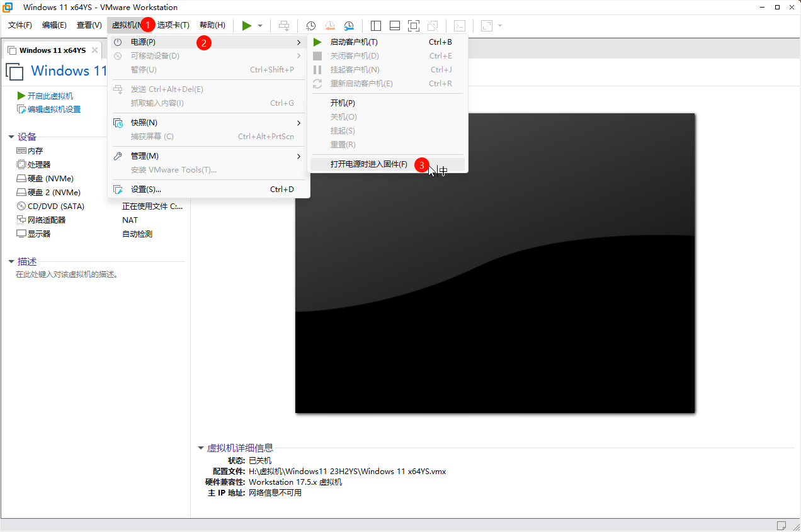Open the 编辑(E) menu
Image resolution: width=801 pixels, height=532 pixels.
pyautogui.click(x=54, y=25)
